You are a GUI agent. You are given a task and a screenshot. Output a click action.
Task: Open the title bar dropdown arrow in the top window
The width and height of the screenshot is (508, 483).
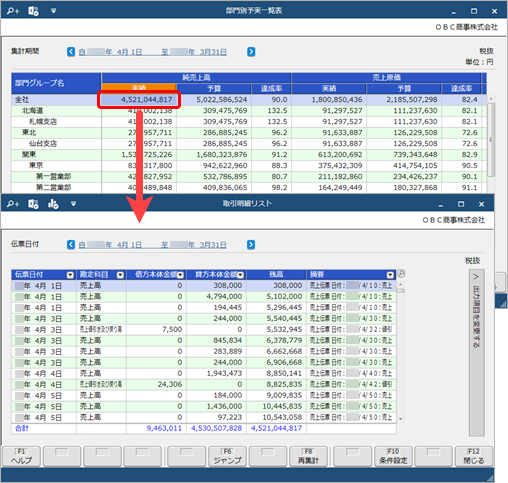(53, 11)
